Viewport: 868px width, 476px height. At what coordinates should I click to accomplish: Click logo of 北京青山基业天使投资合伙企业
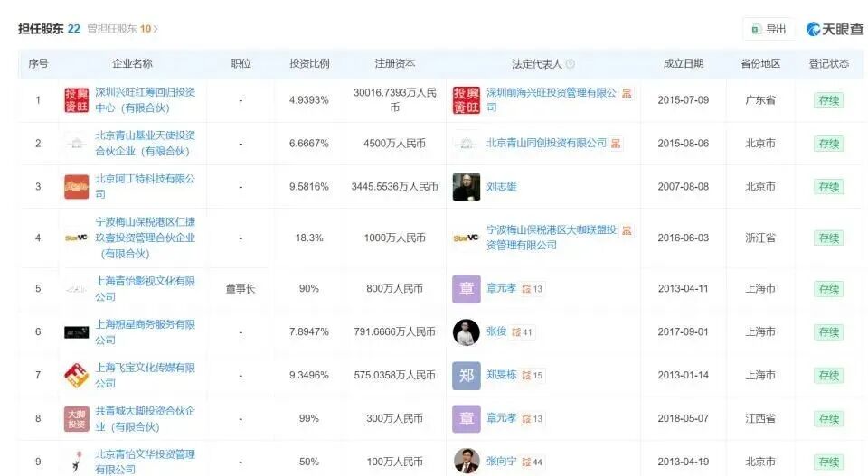click(x=76, y=144)
